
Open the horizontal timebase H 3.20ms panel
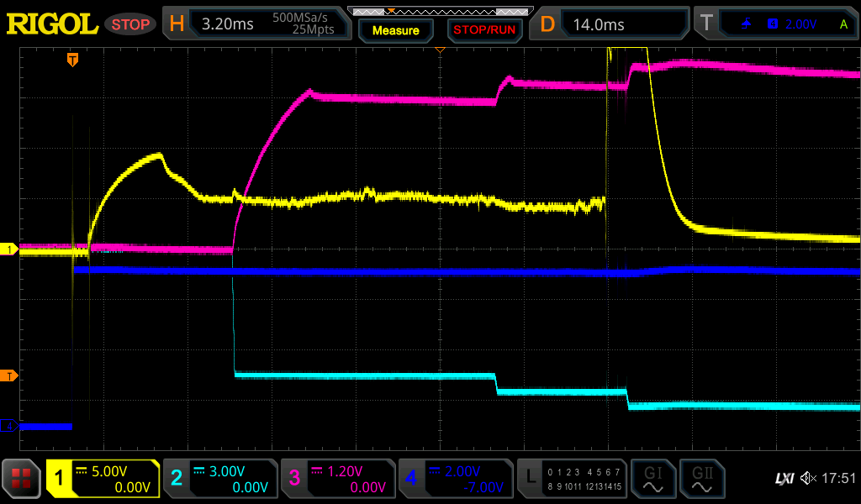click(257, 24)
